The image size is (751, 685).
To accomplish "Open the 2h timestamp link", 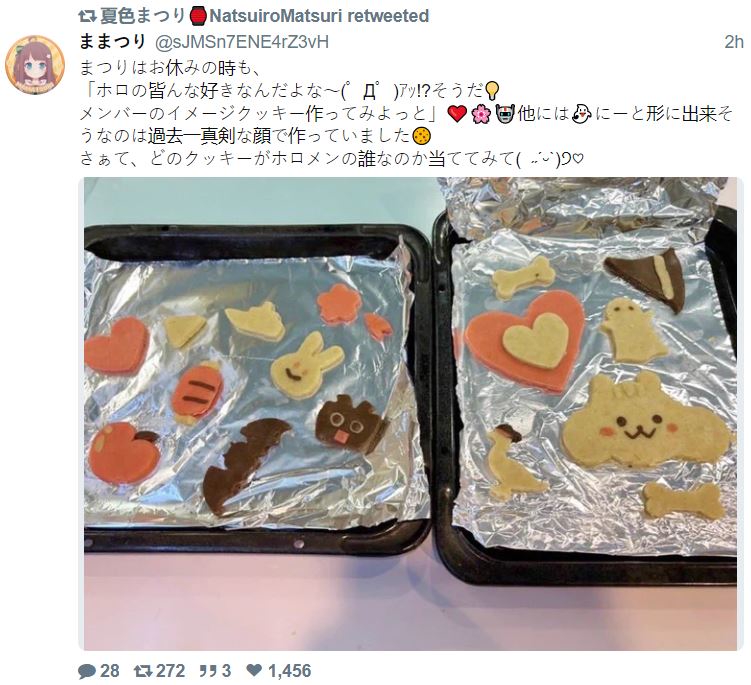I will (x=733, y=42).
